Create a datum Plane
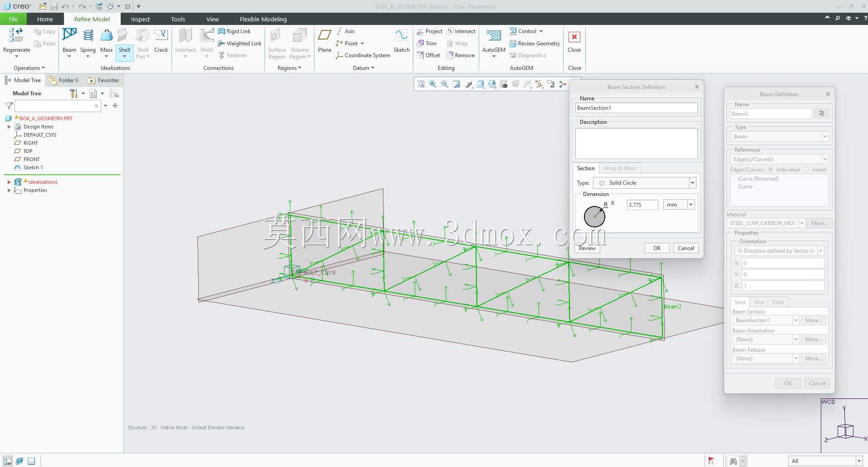The width and height of the screenshot is (868, 467). tap(324, 41)
